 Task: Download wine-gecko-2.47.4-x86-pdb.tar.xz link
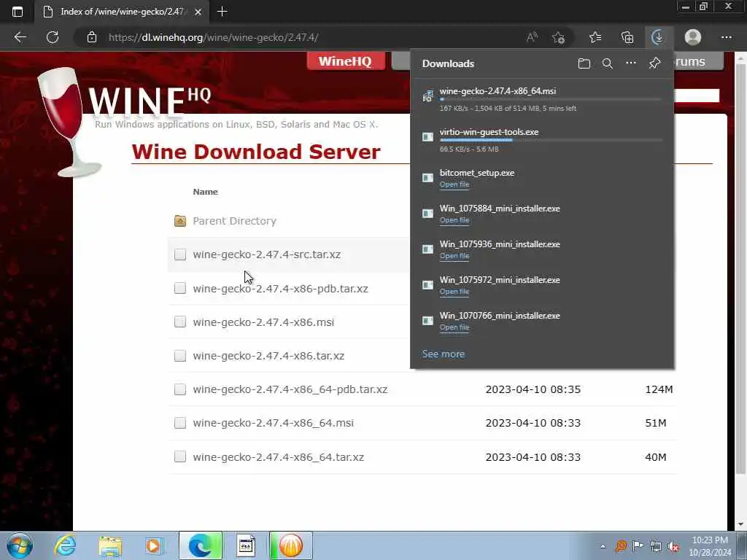click(280, 289)
